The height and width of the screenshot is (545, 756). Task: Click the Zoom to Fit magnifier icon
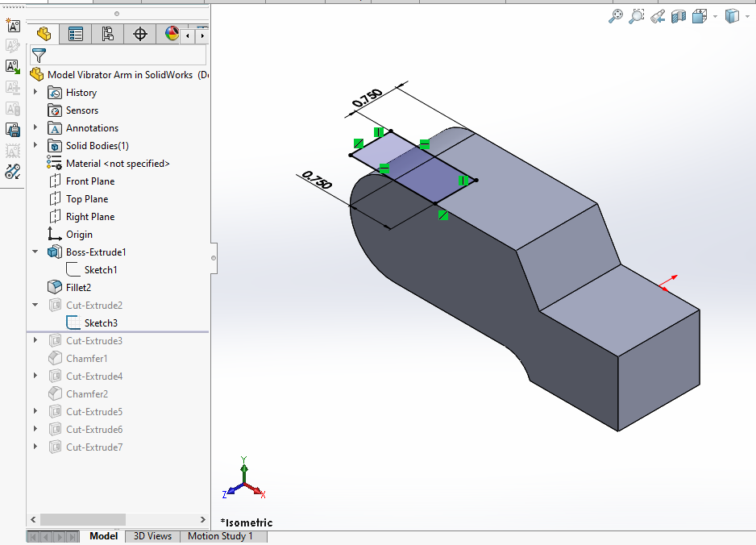click(x=617, y=16)
